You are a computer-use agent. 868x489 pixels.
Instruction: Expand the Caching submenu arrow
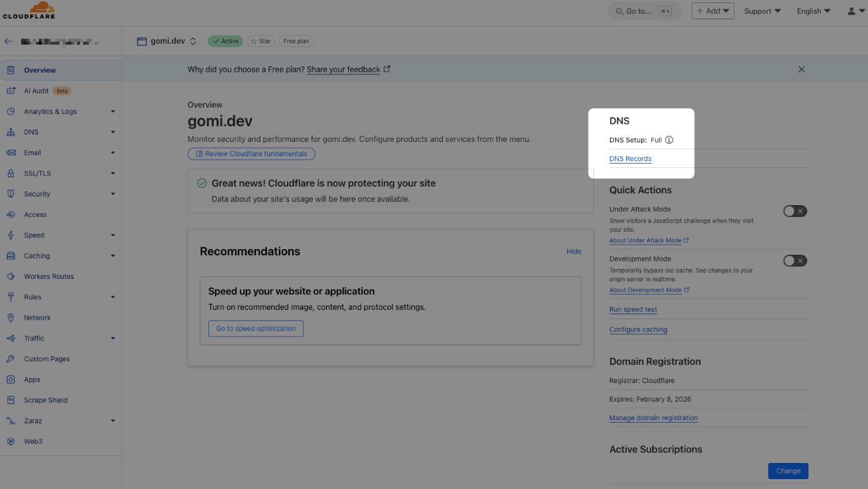tap(113, 256)
